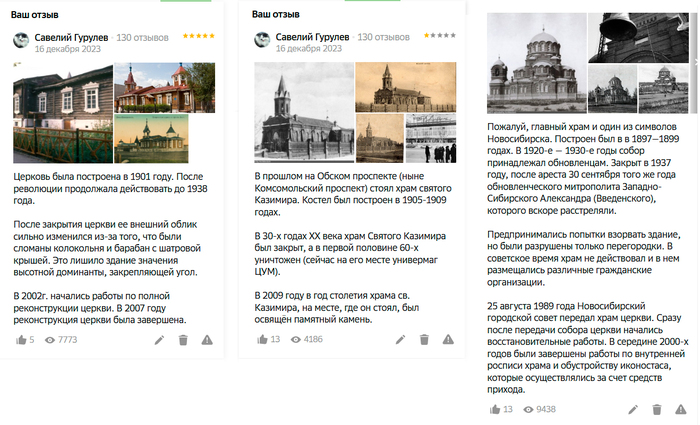Viewport: 700px width, 425px height.
Task: Open Савелий Гурулев profile in first review
Action: click(x=71, y=38)
